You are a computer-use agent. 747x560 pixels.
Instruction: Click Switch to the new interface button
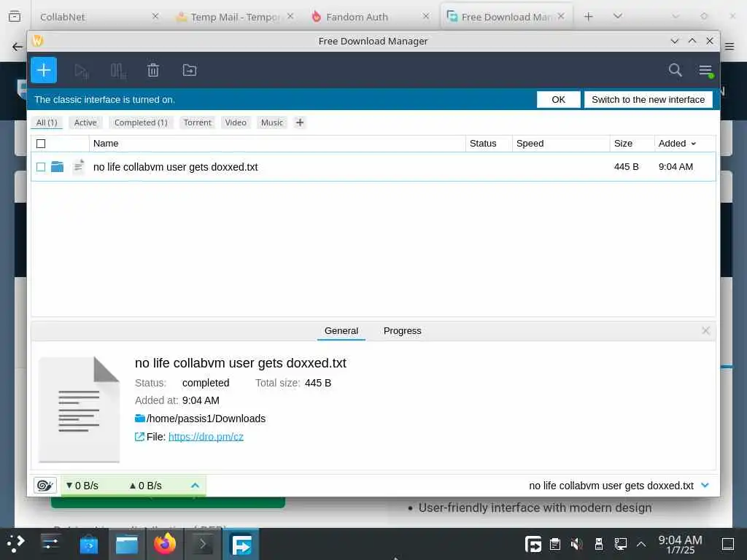click(648, 99)
